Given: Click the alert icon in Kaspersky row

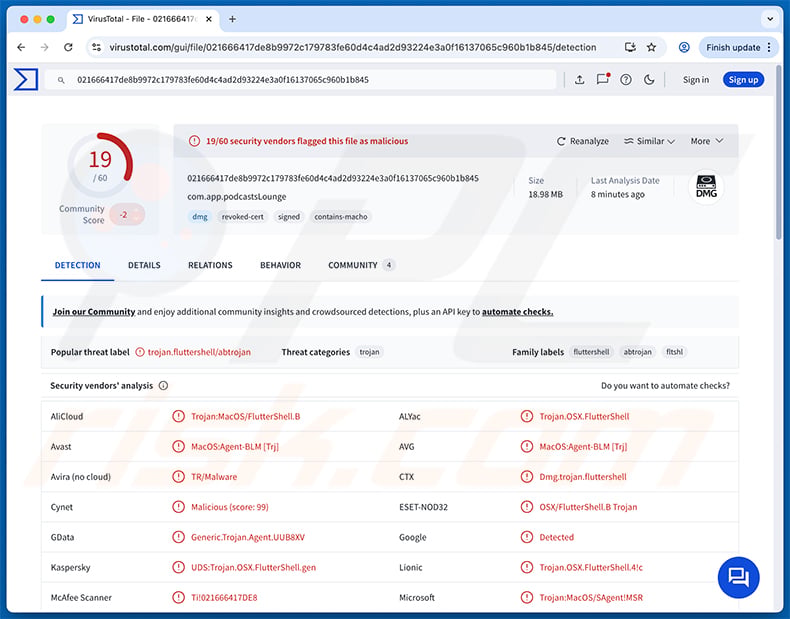Looking at the screenshot, I should pyautogui.click(x=178, y=567).
